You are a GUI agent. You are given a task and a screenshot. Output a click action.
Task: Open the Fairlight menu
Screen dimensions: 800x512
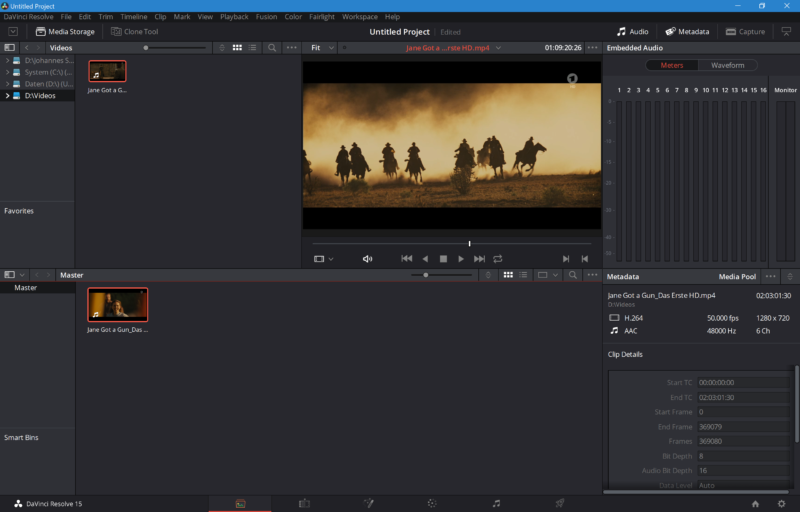(322, 17)
